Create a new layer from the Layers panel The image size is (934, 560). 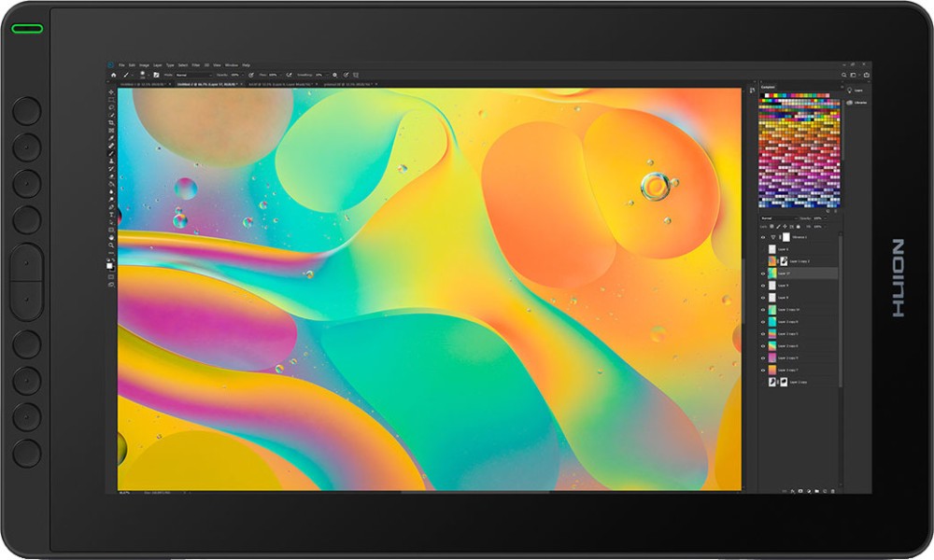point(824,492)
